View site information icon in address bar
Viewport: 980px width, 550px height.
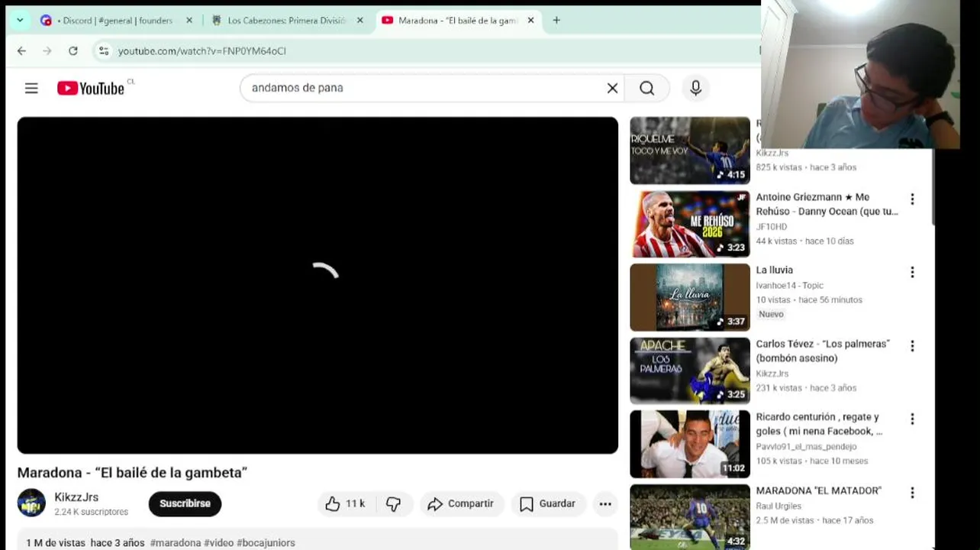click(x=104, y=51)
